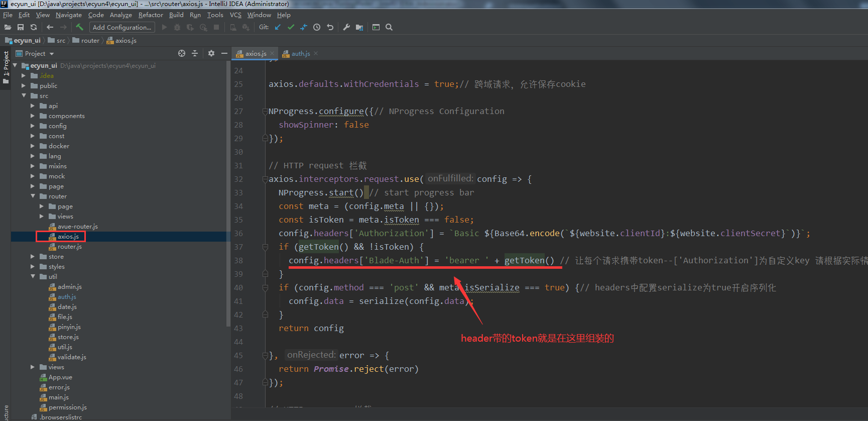Image resolution: width=868 pixels, height=421 pixels.
Task: Open the Project panel gear options
Action: [211, 53]
